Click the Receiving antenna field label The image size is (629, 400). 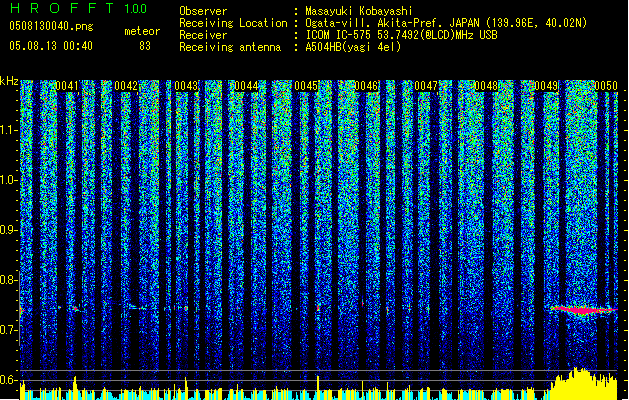[x=230, y=47]
